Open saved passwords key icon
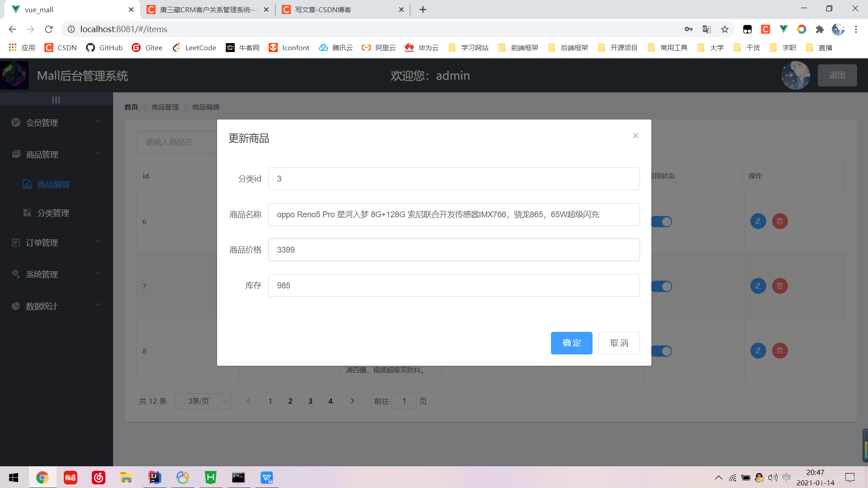 (688, 29)
